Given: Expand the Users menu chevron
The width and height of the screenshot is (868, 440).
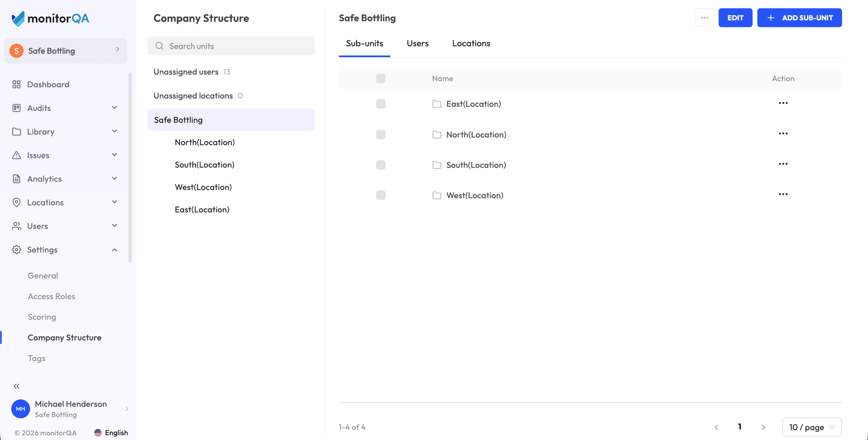Looking at the screenshot, I should click(x=114, y=226).
